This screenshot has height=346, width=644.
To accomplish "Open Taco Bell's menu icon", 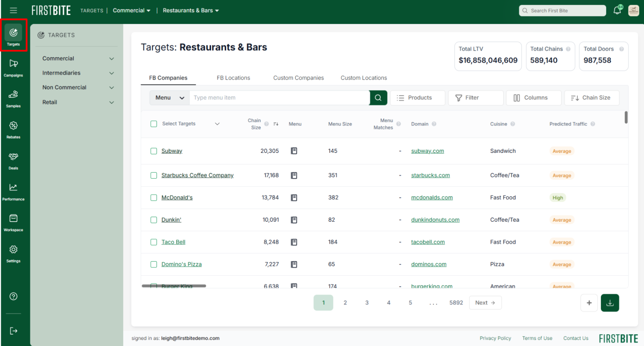I will (x=294, y=242).
